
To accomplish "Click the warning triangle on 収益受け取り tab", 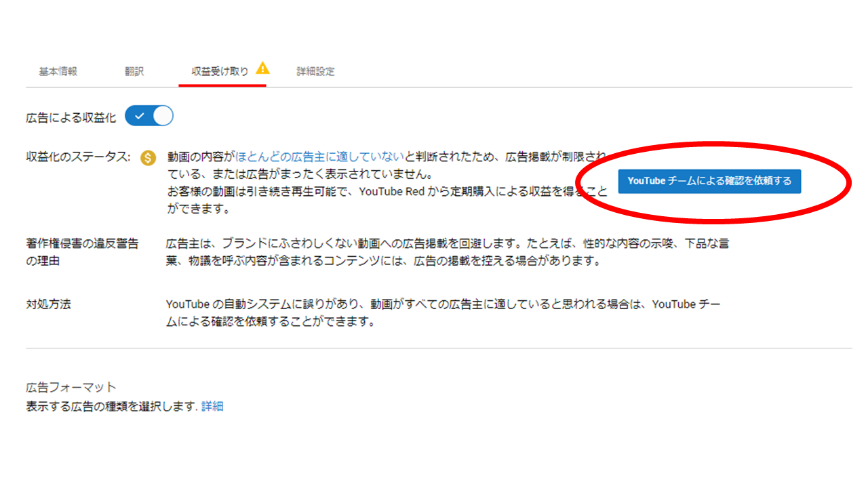I will pos(264,68).
